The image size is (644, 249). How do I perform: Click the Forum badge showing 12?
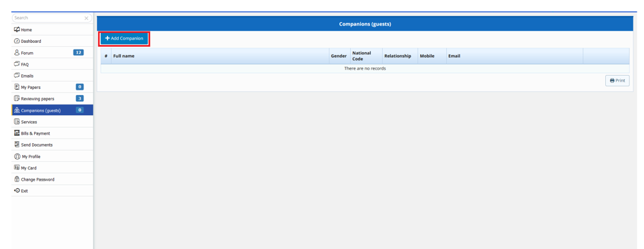78,52
